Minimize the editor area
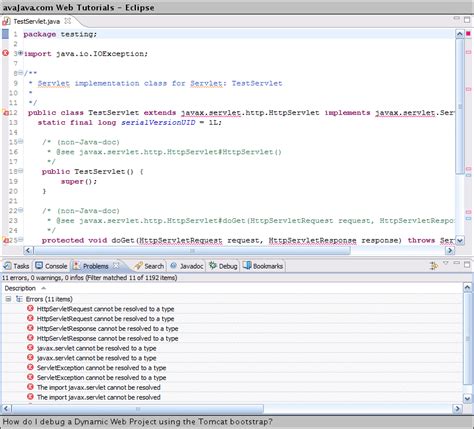Screen dimensions: 474x429 (456, 18)
